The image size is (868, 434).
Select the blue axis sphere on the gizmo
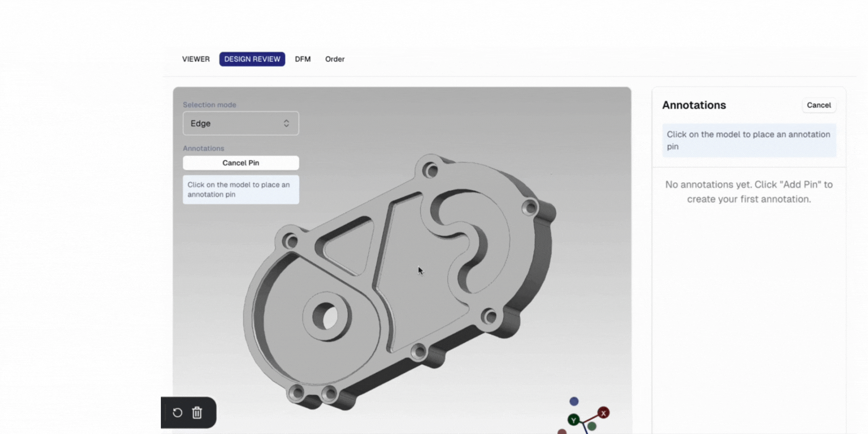coord(574,401)
